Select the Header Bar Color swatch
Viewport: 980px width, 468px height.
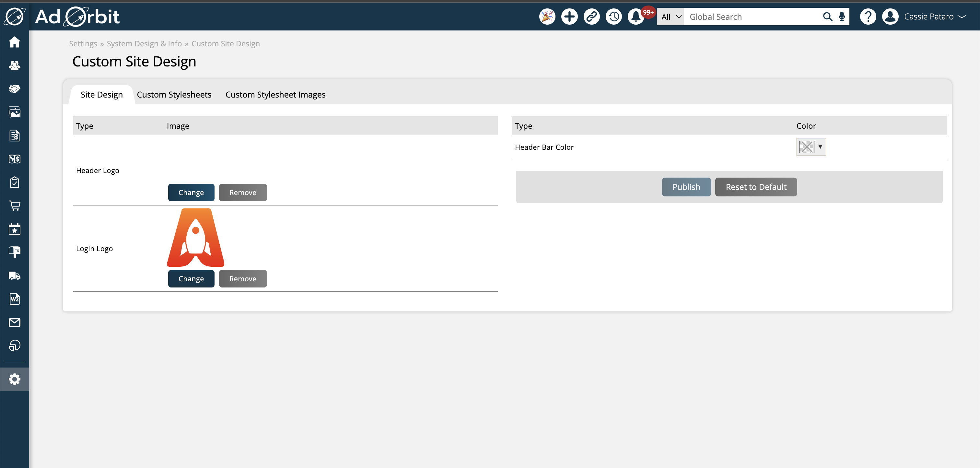(x=807, y=147)
